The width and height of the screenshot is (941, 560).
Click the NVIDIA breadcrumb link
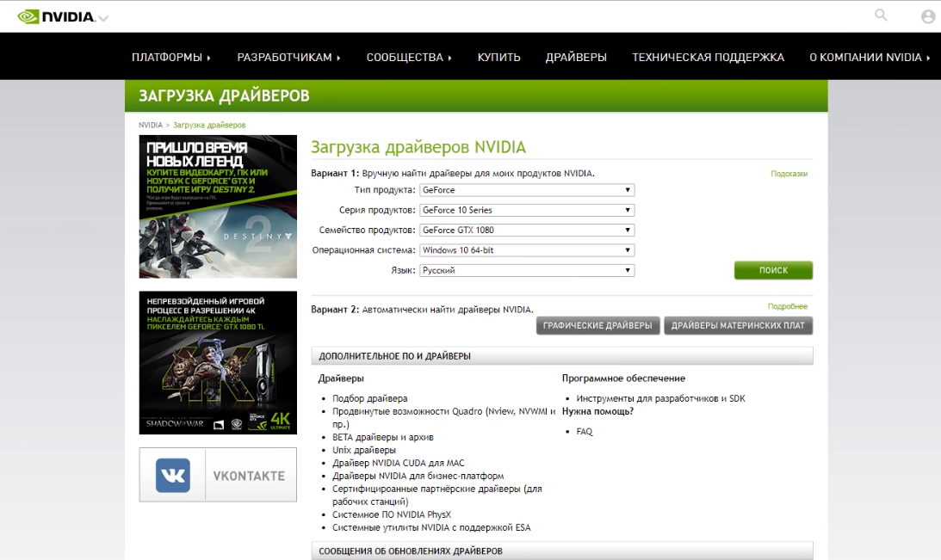[151, 126]
